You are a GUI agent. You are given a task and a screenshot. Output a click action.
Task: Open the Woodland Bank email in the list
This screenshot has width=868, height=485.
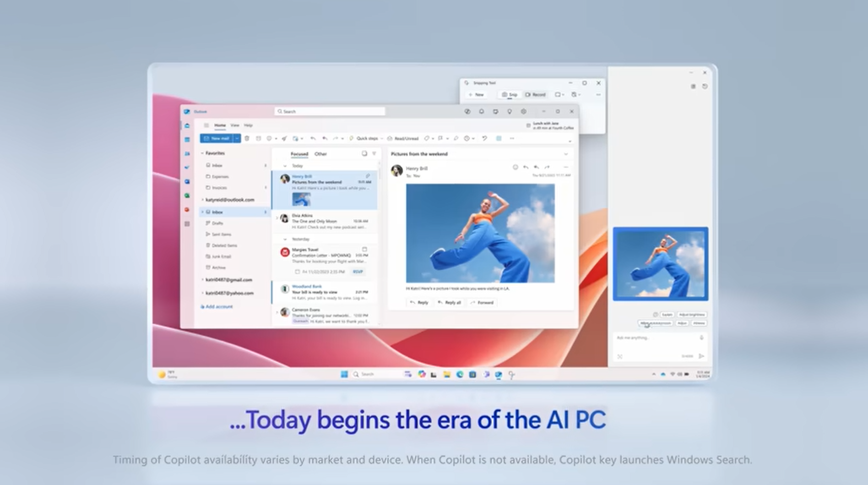tap(325, 292)
